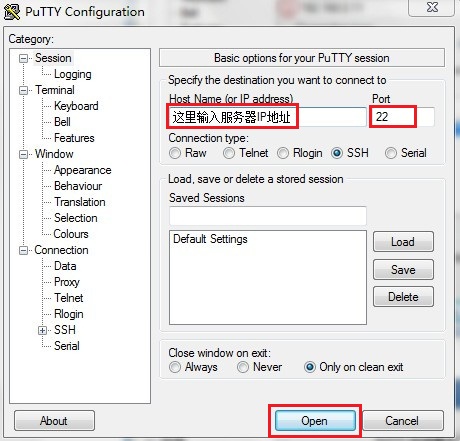Image resolution: width=460 pixels, height=441 pixels.
Task: Select the Raw connection type
Action: [175, 153]
